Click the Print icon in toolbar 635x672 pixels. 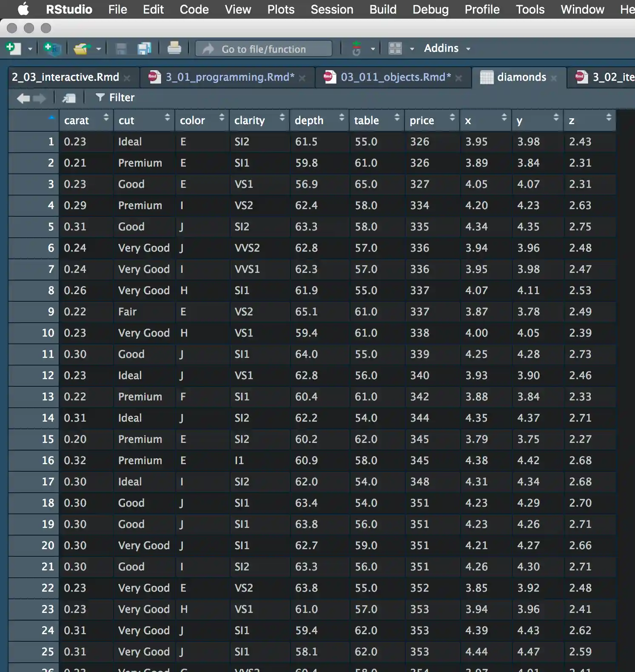tap(174, 48)
